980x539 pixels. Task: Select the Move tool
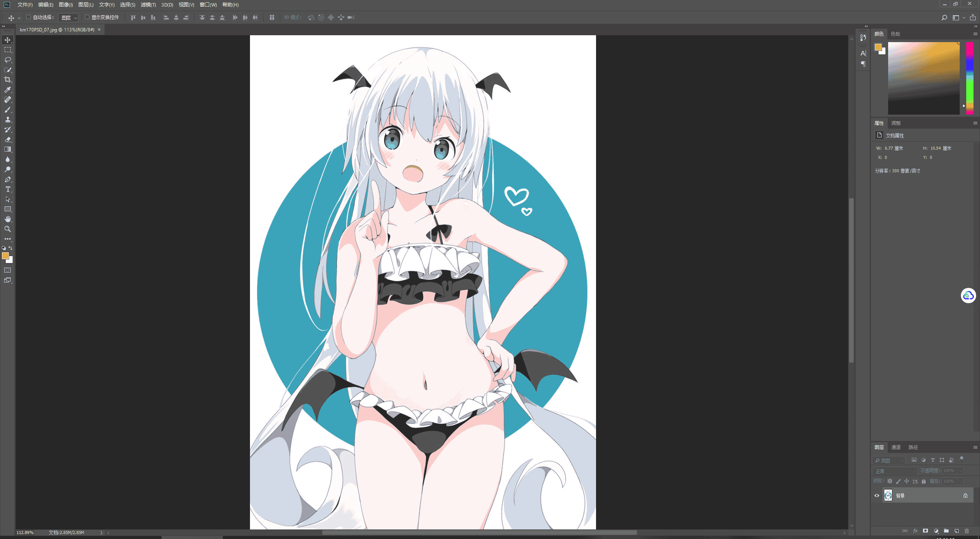[8, 40]
